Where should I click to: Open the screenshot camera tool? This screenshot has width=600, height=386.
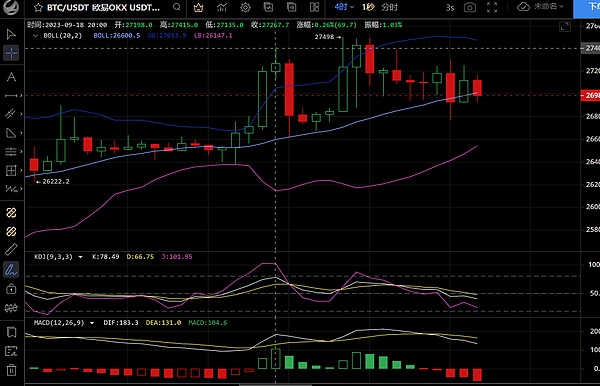[x=470, y=7]
